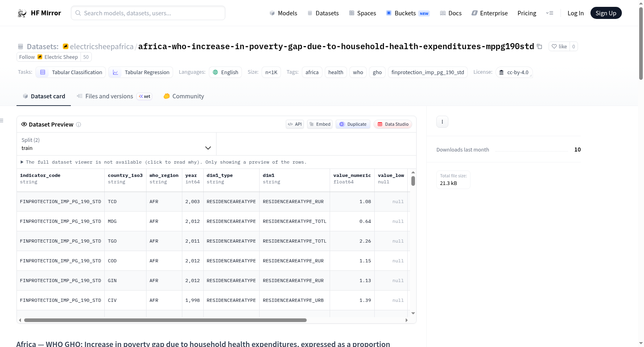Click the follower count 50
The height and width of the screenshot is (347, 644).
click(x=86, y=57)
